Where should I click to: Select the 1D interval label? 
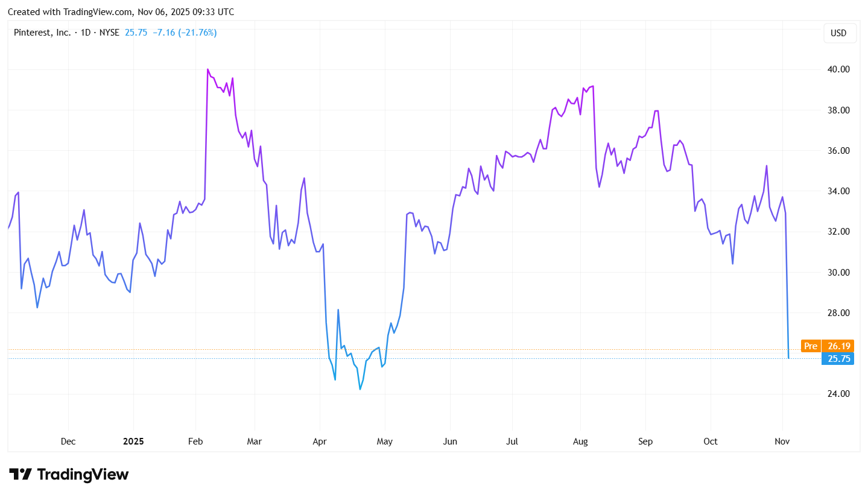pos(86,33)
